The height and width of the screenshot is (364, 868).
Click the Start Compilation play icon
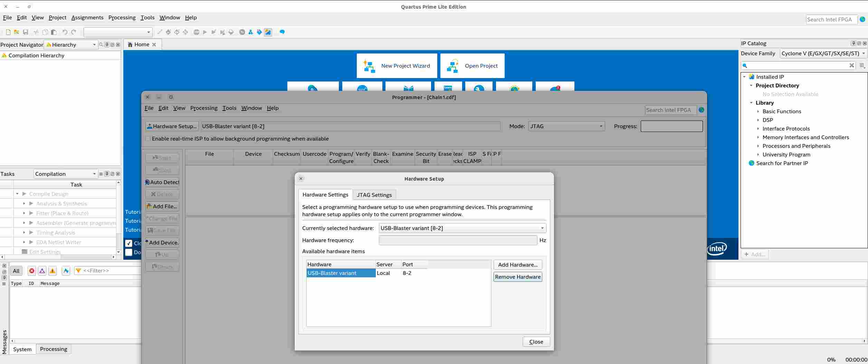tap(205, 32)
